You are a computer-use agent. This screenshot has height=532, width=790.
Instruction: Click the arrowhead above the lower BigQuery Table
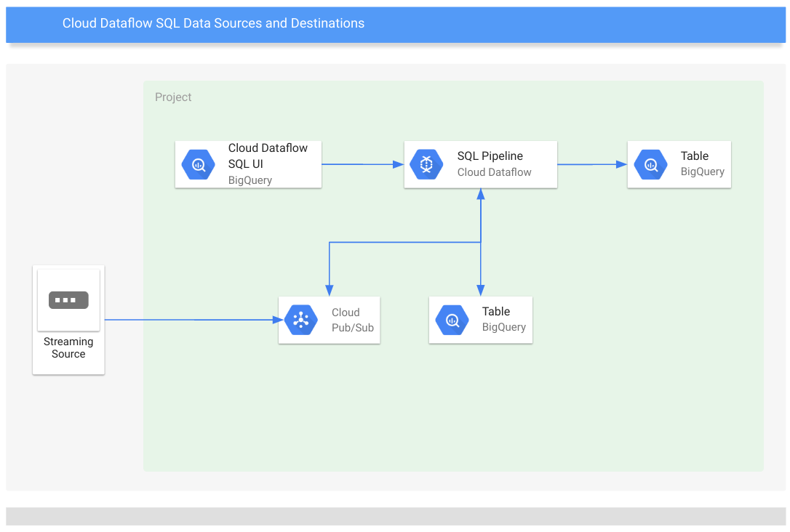[481, 291]
